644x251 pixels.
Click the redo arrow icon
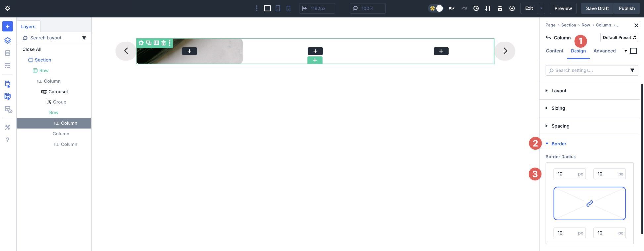(x=464, y=8)
